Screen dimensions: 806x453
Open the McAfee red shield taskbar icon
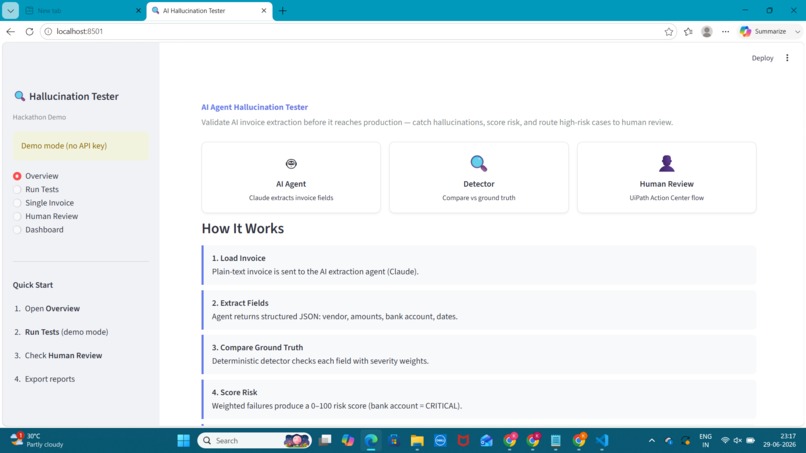463,441
